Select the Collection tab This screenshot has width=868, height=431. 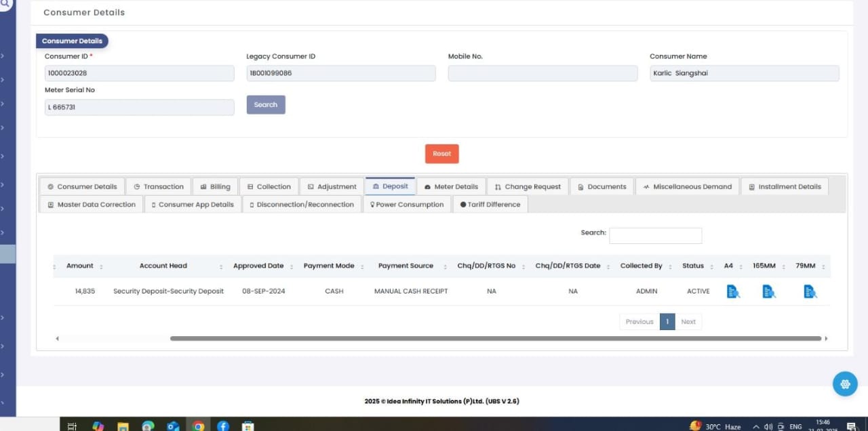[269, 186]
